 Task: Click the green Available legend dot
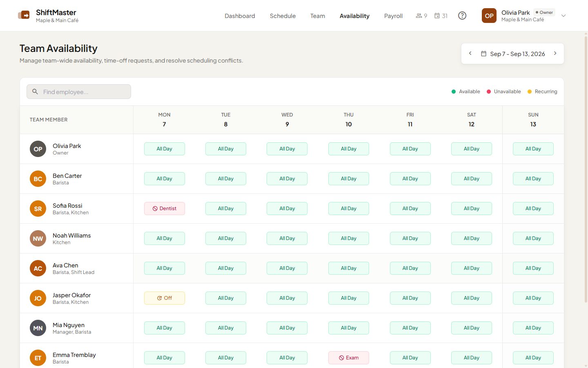454,92
